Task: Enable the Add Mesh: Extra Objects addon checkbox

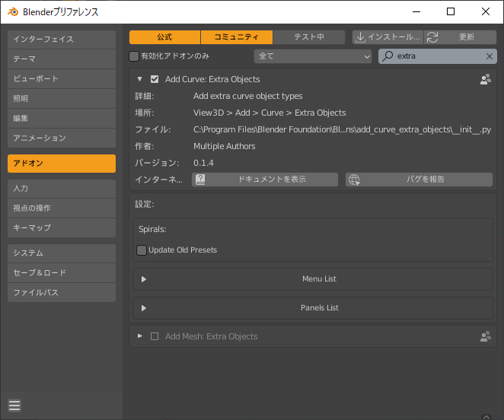Action: (155, 336)
